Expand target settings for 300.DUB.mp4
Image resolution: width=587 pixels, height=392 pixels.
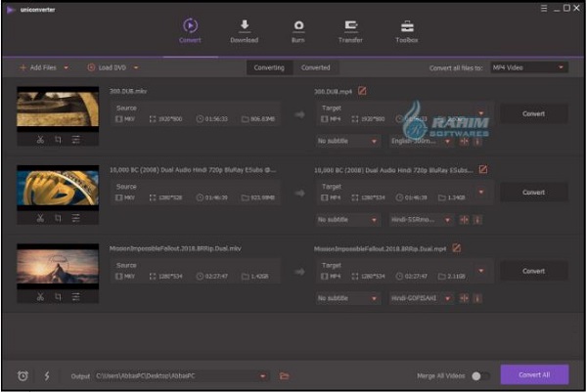click(x=481, y=113)
